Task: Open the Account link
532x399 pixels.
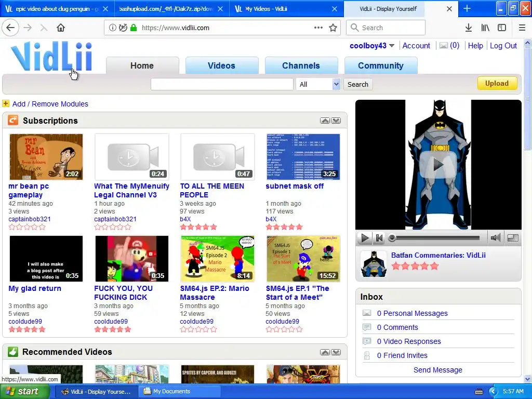Action: [x=416, y=46]
